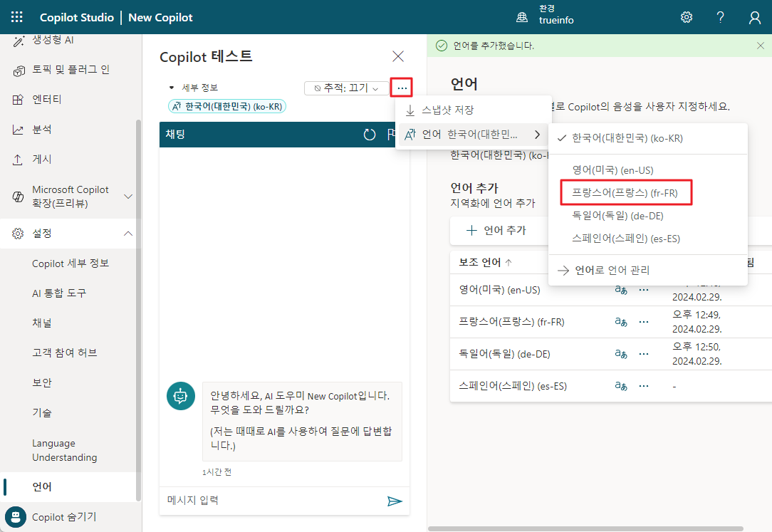Screen dimensions: 772x532
Task: Click 스페인어(스페인) (es-ES) table row name
Action: [513, 386]
